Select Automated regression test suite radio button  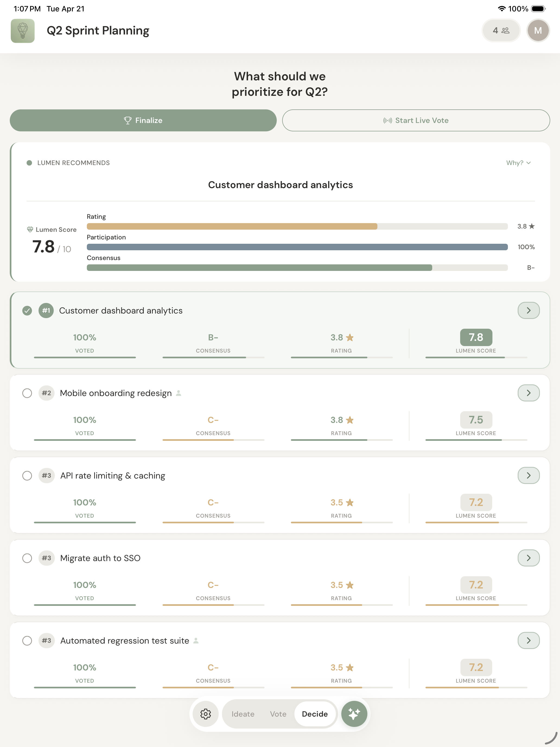click(27, 641)
